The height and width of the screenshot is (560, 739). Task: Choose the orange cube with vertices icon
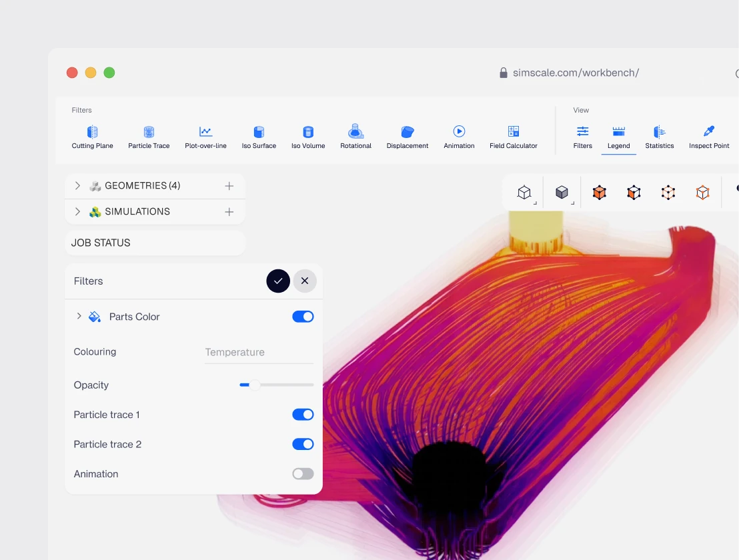pyautogui.click(x=634, y=193)
